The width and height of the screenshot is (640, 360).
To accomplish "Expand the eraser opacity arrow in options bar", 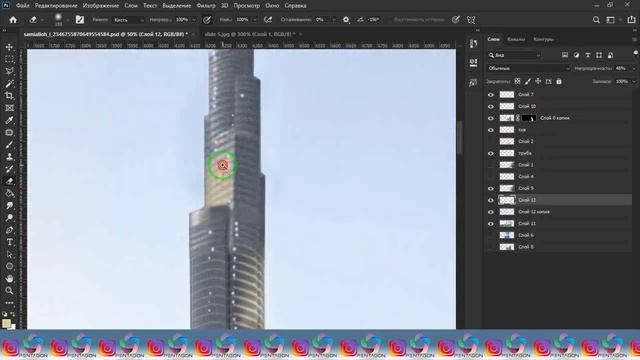I will [x=194, y=20].
